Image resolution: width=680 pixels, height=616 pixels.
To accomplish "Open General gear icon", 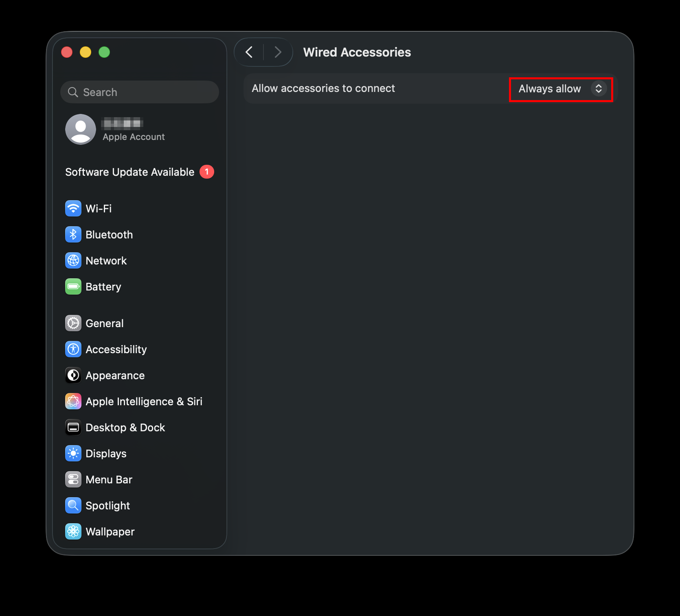I will coord(73,323).
